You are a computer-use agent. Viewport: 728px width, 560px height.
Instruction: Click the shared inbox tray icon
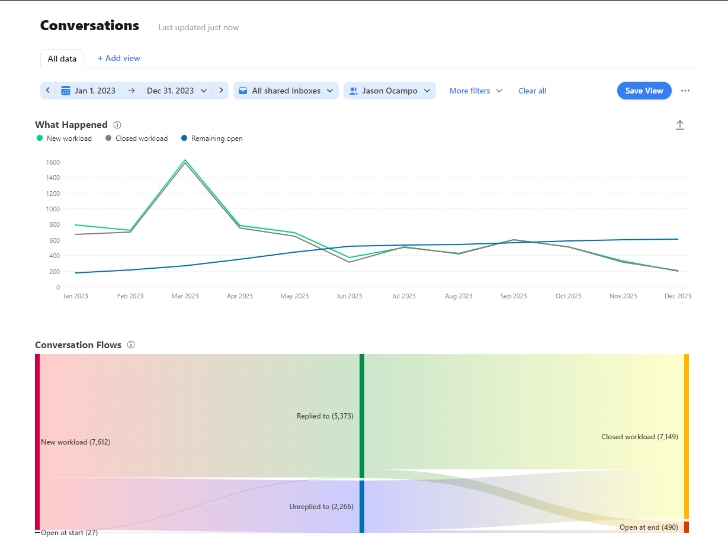(243, 91)
